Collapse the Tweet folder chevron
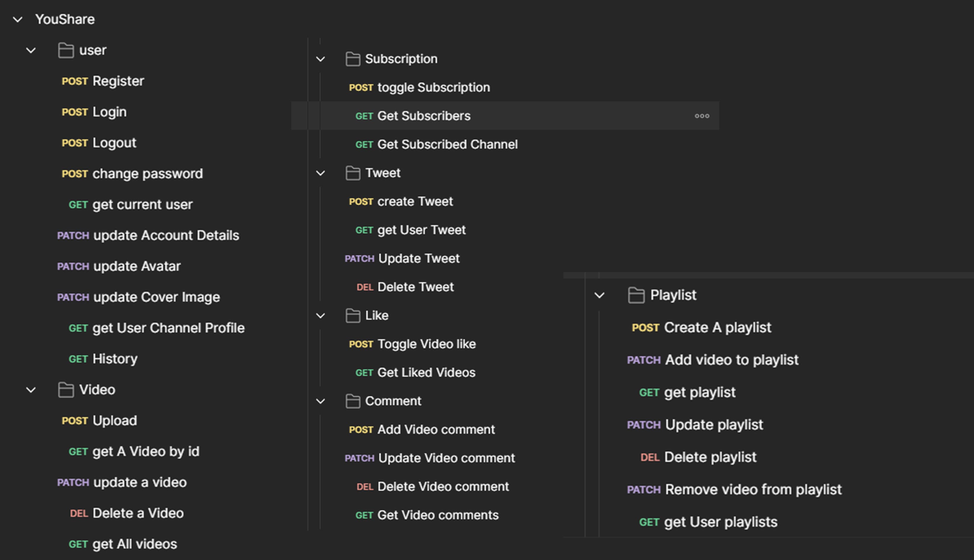 pyautogui.click(x=320, y=173)
